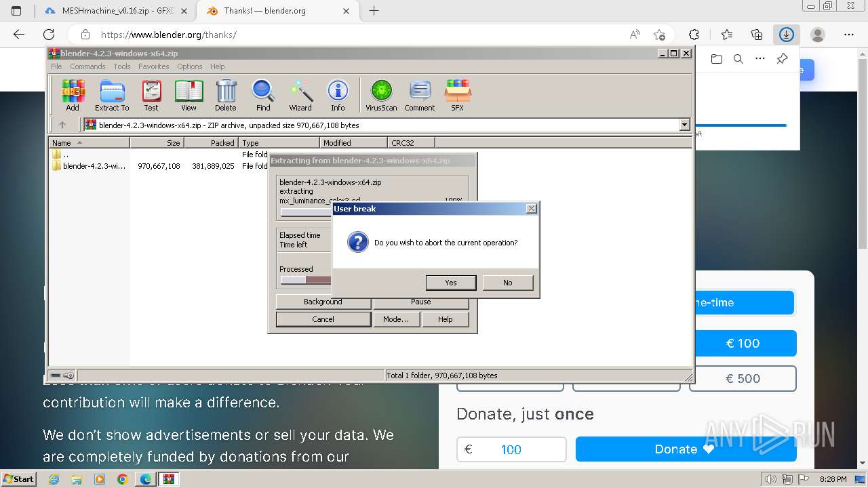Viewport: 868px width, 488px height.
Task: Select the Thanks! blender.org tab
Action: click(279, 11)
